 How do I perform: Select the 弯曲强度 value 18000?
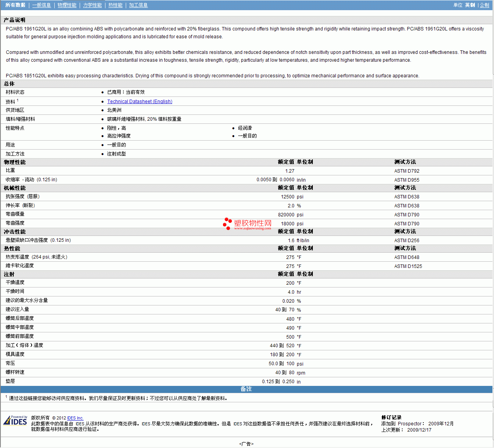click(288, 224)
